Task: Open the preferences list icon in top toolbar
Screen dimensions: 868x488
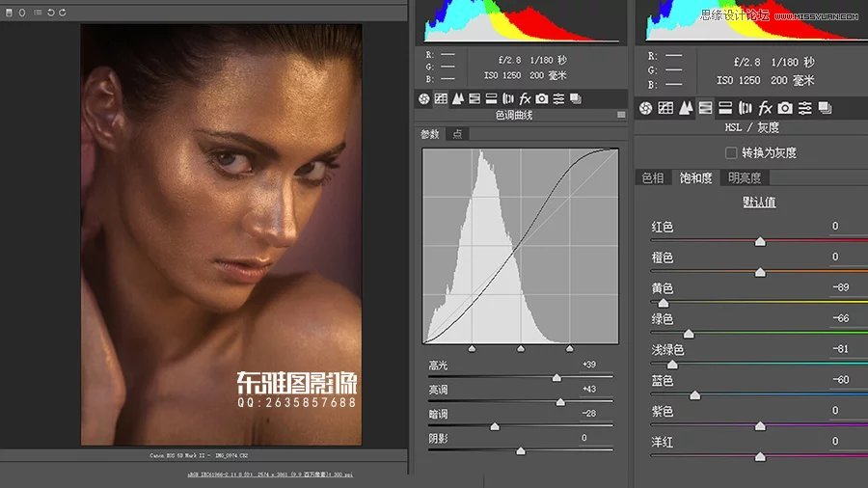Action: tap(38, 13)
